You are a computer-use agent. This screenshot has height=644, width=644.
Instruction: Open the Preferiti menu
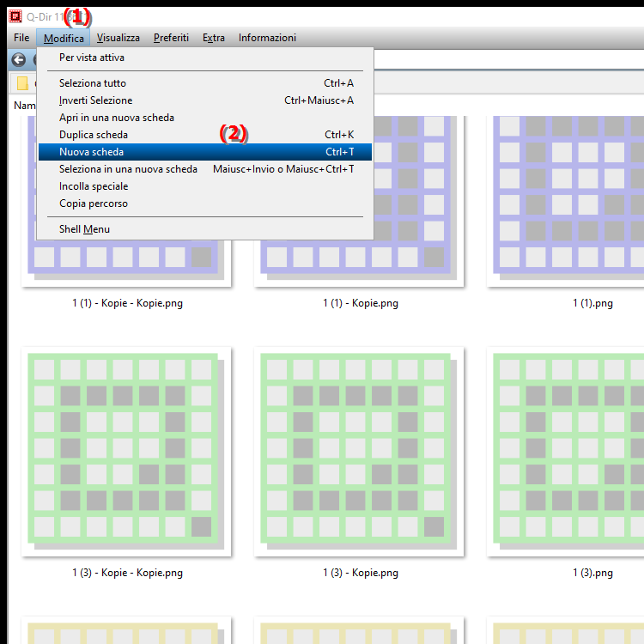point(171,38)
